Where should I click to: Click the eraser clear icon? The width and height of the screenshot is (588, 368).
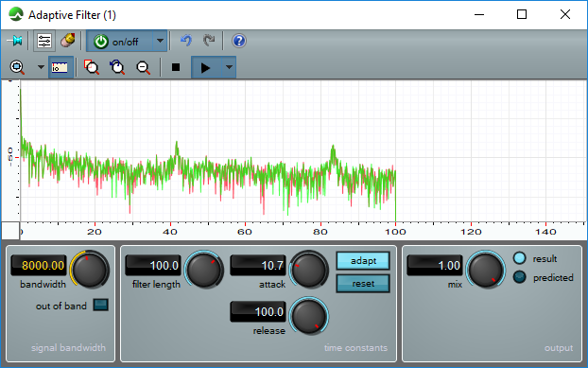68,40
